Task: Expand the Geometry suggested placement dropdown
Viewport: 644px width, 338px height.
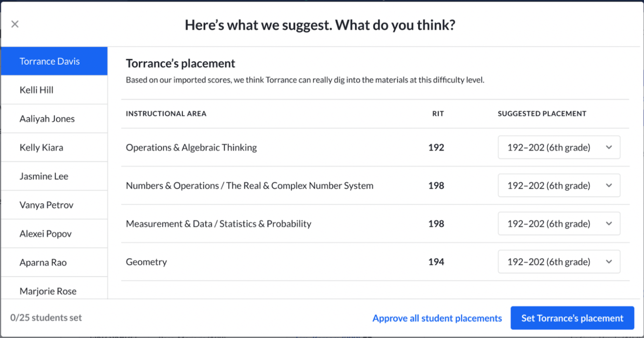Action: [559, 262]
